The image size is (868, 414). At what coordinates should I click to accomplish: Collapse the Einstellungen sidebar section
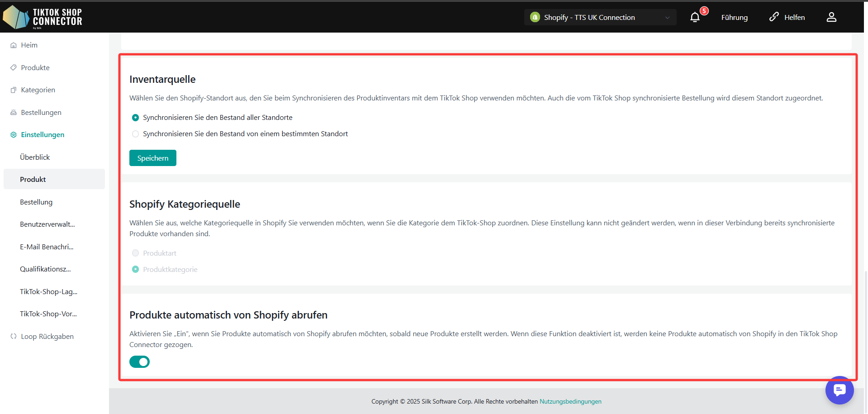pos(43,135)
